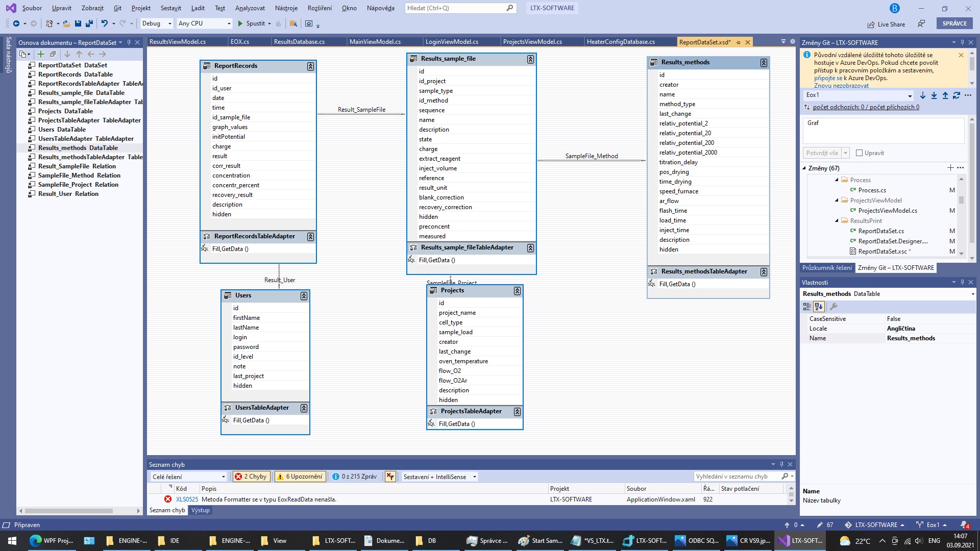Click the notifications bell in status bar
The image size is (980, 551).
[964, 525]
